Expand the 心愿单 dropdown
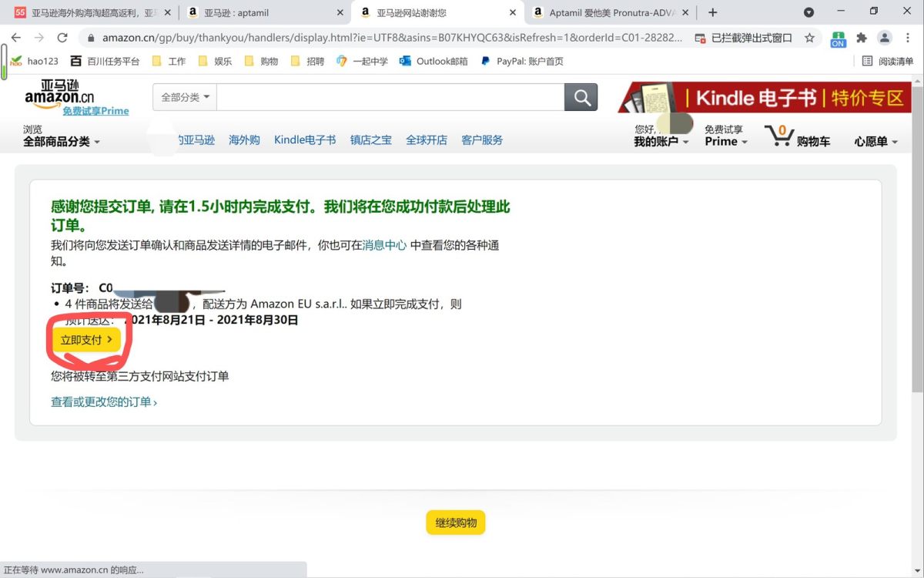 876,142
